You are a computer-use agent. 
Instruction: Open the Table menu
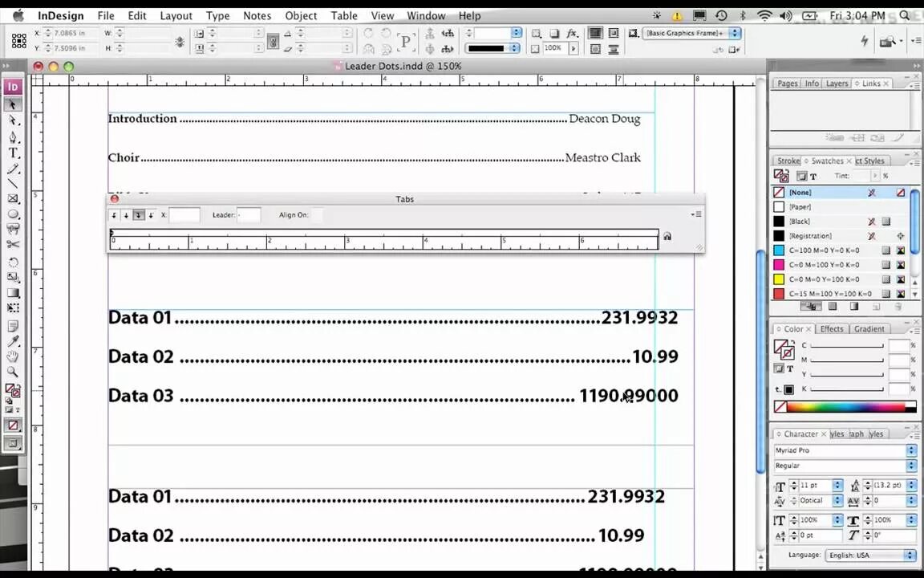(x=343, y=16)
